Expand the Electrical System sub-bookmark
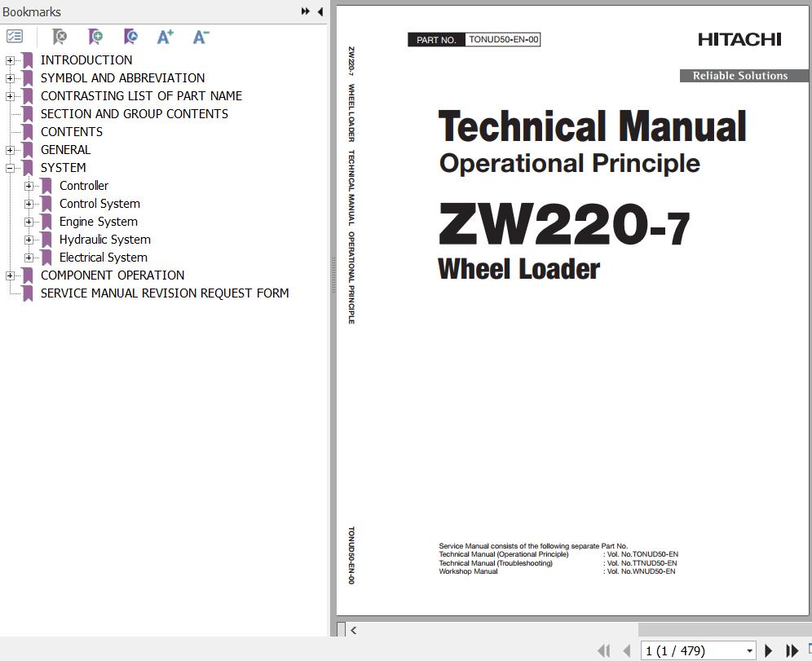The height and width of the screenshot is (661, 812). 29,258
